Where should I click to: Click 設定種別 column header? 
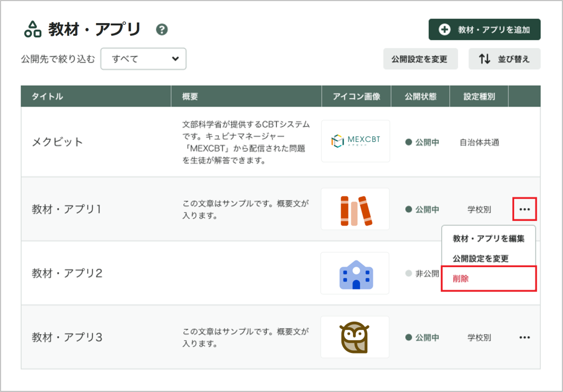[479, 96]
